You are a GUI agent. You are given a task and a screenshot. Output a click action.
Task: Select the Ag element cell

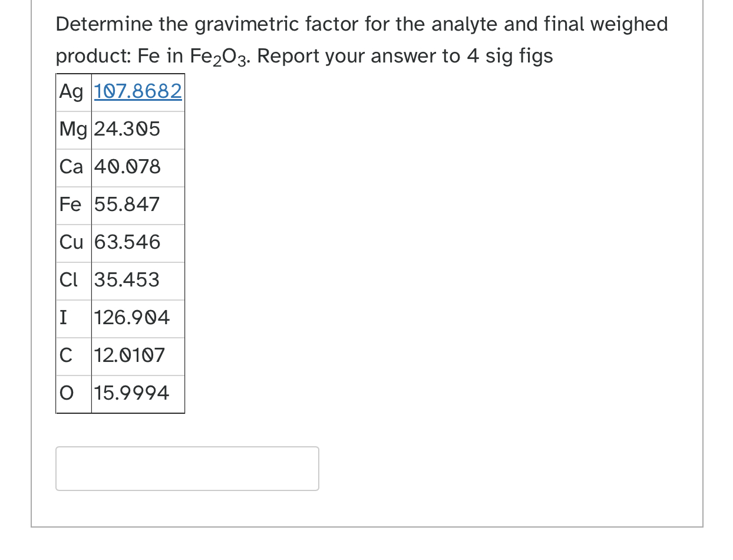[71, 91]
